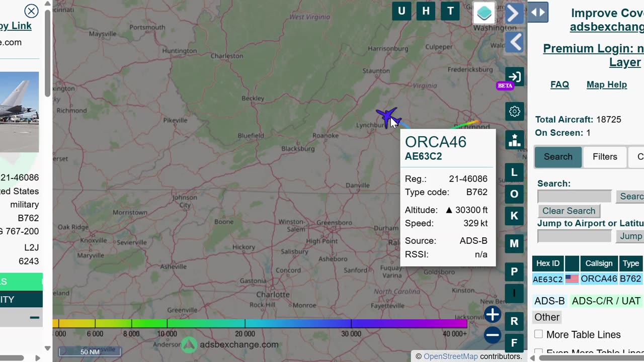Screen dimensions: 644x362
Task: Toggle the sidebar with the double-arrow icon
Action: pyautogui.click(x=538, y=13)
